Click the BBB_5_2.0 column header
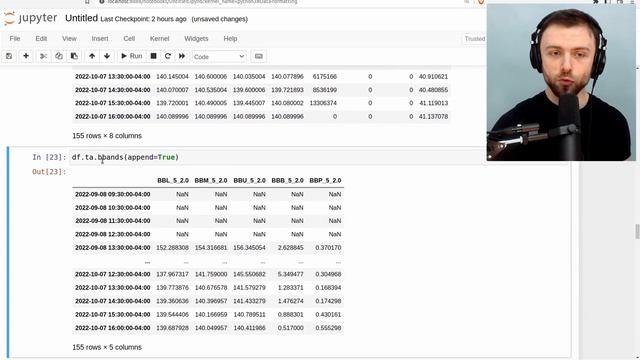Image resolution: width=640 pixels, height=360 pixels. tap(287, 180)
